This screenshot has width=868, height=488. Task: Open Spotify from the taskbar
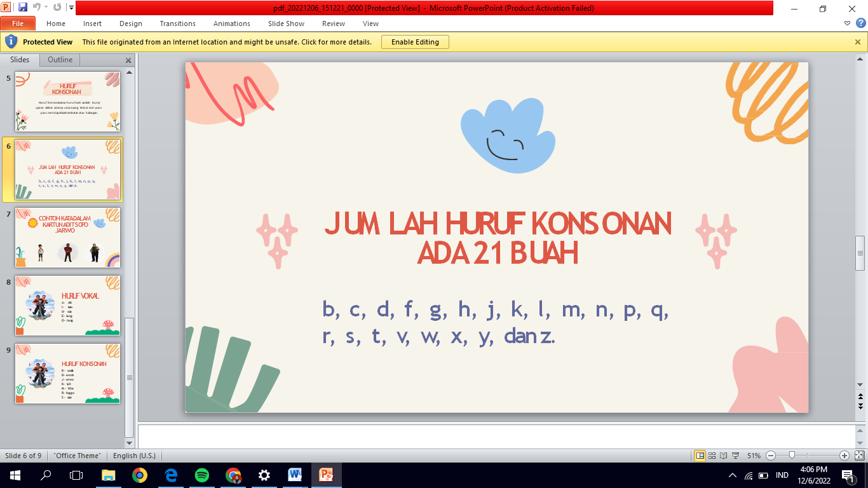[x=202, y=475]
